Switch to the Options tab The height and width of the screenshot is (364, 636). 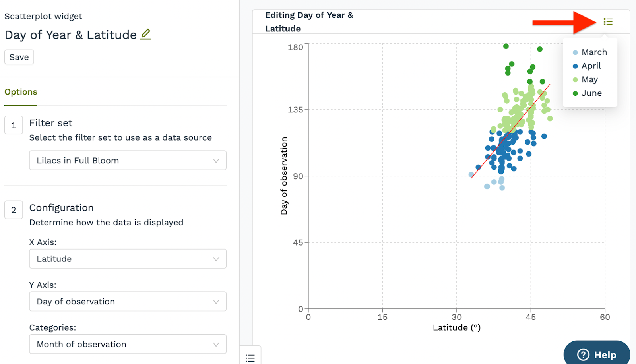pos(21,92)
